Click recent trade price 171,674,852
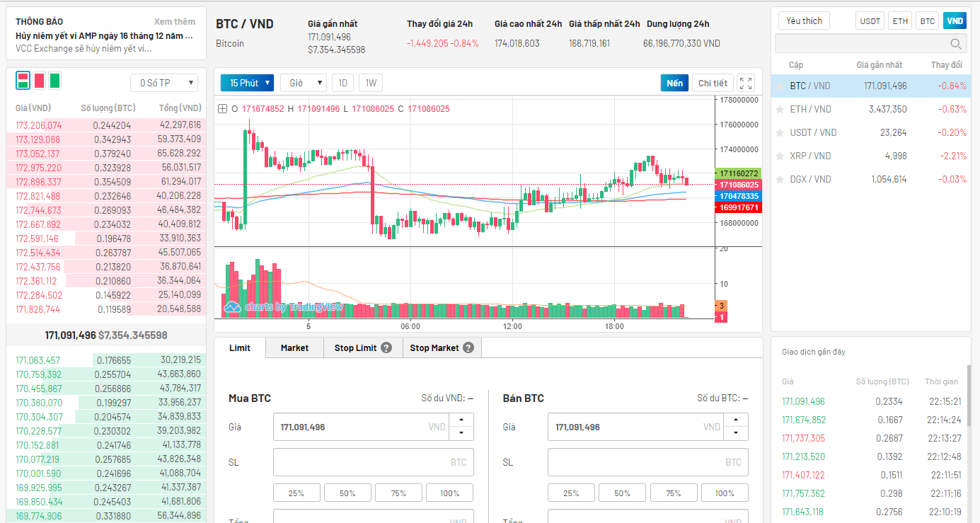The width and height of the screenshot is (980, 523). [x=803, y=420]
